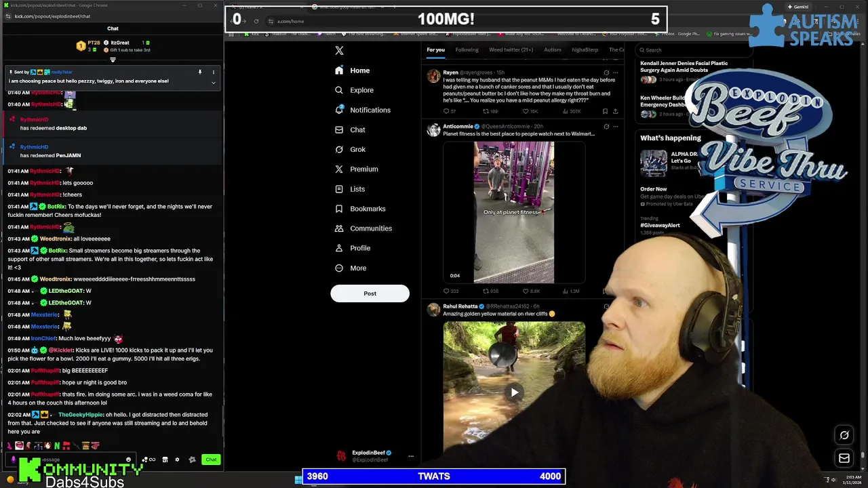
Task: Open Premium in X sidebar
Action: tap(356, 169)
